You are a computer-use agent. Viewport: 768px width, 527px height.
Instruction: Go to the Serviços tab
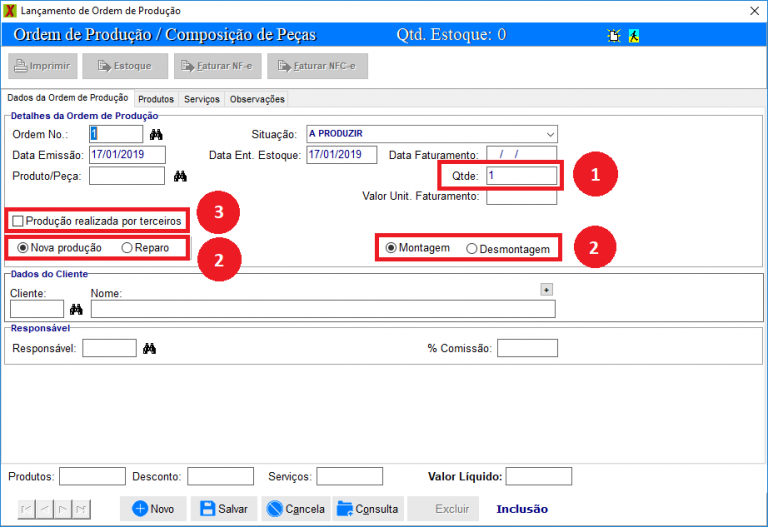pos(202,99)
